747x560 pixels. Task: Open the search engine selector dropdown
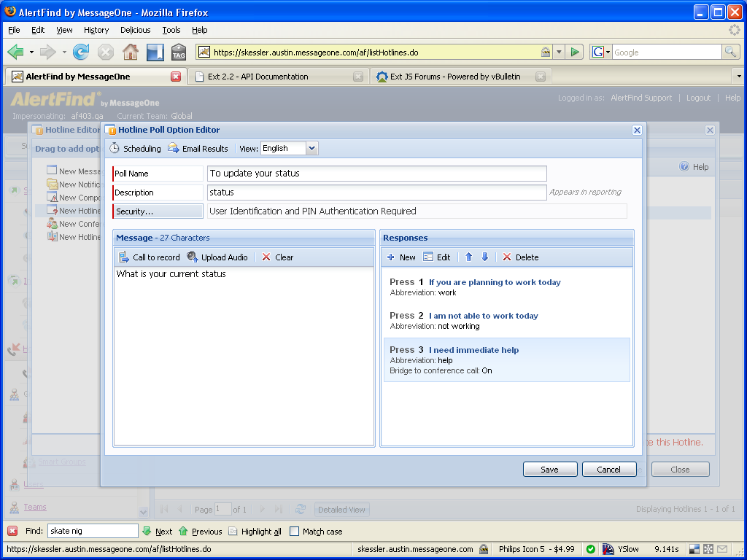click(601, 52)
